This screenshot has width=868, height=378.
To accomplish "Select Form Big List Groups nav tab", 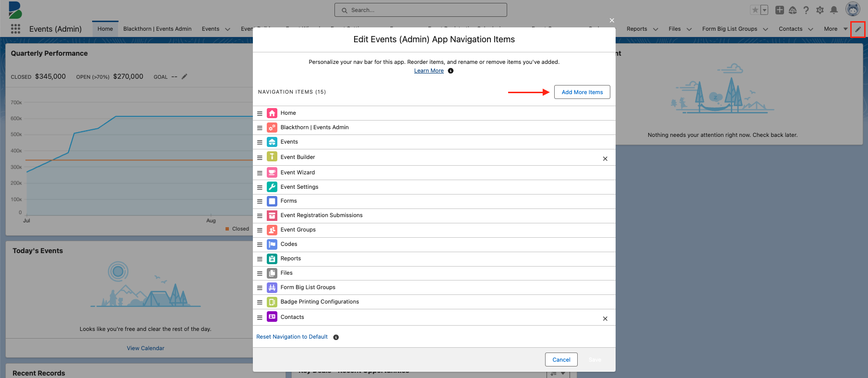I will [x=730, y=29].
